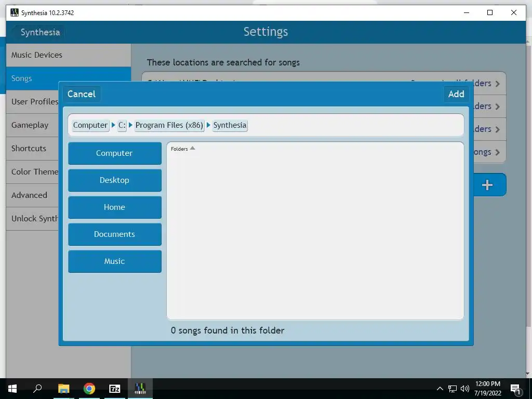Expand the first song location row chevron

[x=497, y=84]
